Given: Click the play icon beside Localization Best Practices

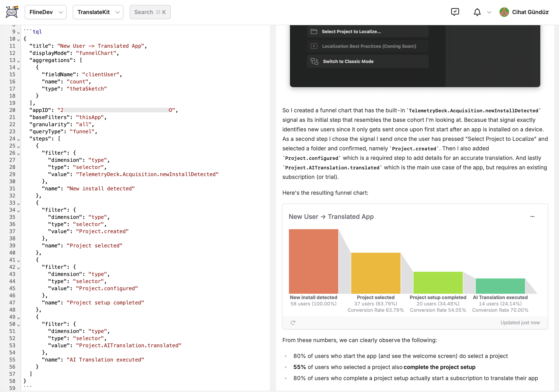Looking at the screenshot, I should pos(314,46).
